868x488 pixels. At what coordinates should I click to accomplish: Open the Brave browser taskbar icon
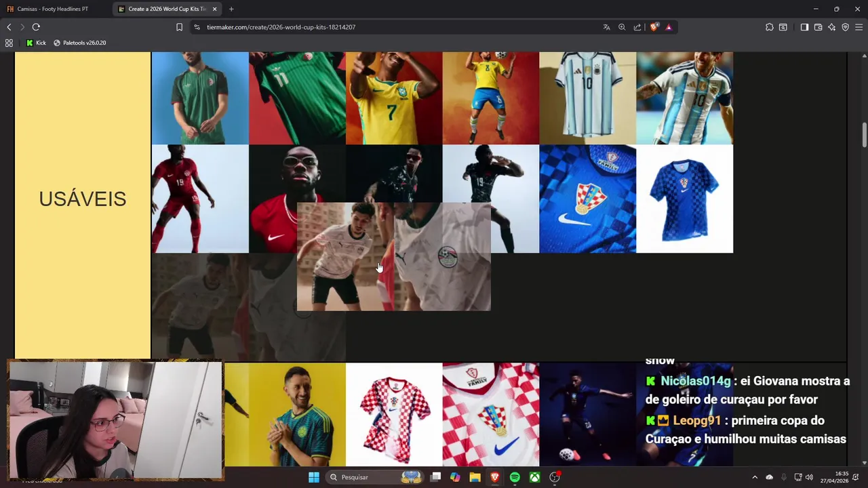(x=495, y=477)
